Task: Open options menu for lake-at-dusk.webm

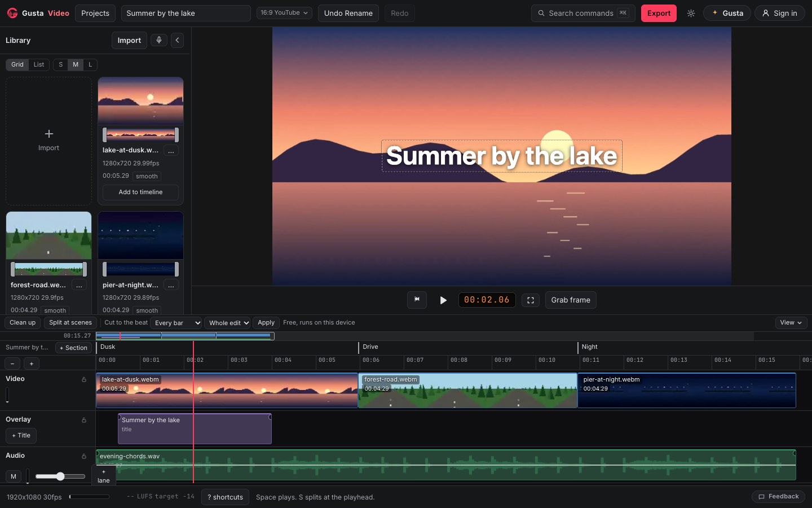Action: point(171,151)
